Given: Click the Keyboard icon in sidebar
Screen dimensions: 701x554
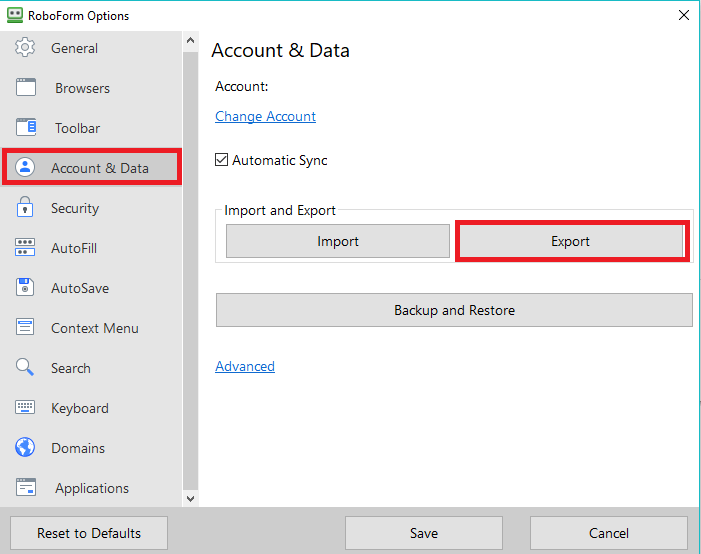Looking at the screenshot, I should 25,407.
